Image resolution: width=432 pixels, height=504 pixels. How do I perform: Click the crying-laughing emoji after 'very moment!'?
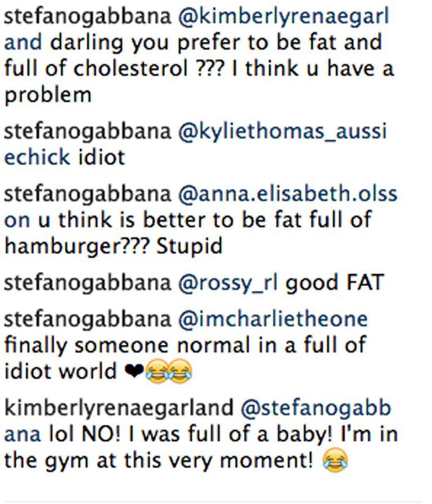(x=336, y=462)
